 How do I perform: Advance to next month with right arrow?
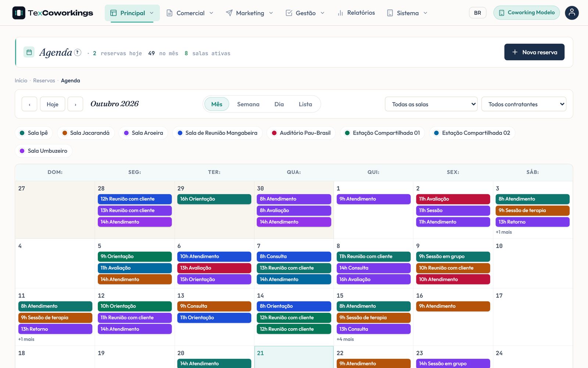click(75, 104)
